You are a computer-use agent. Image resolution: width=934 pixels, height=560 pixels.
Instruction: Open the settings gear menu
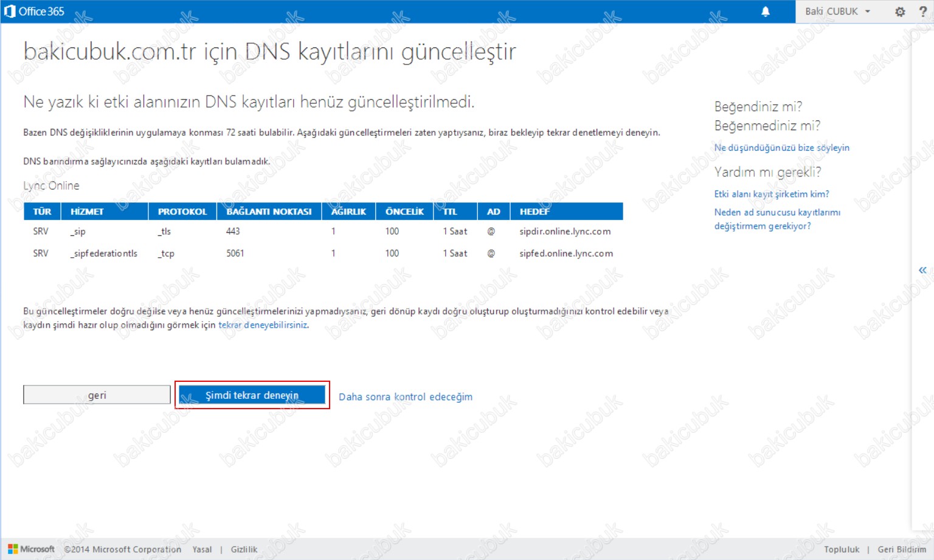click(x=900, y=12)
